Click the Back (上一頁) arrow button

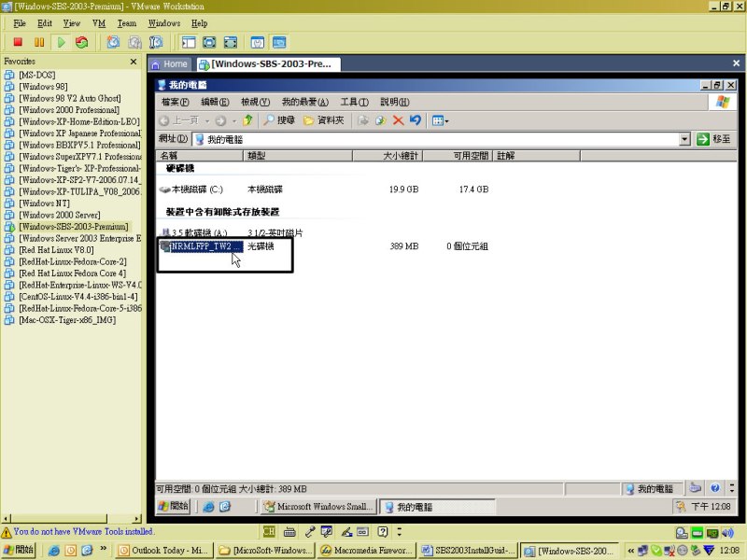[x=178, y=120]
